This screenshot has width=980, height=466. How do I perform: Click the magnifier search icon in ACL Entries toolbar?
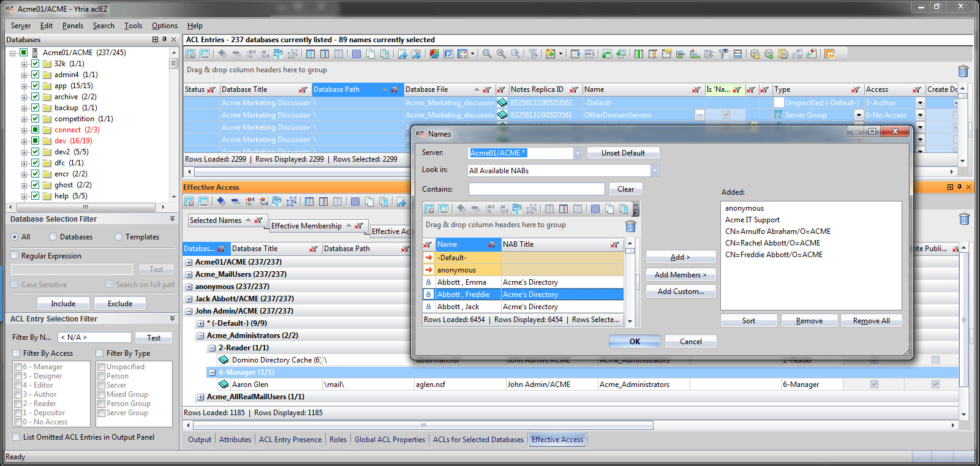tap(487, 54)
